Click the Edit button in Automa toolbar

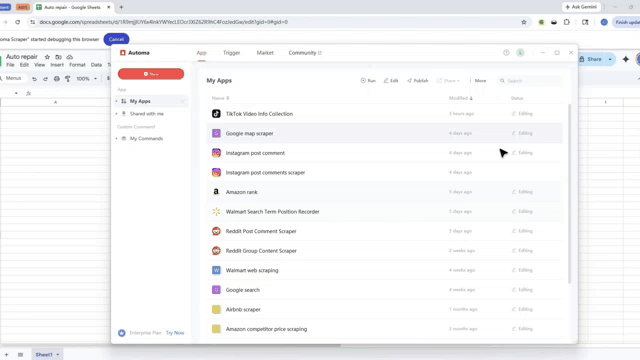391,81
